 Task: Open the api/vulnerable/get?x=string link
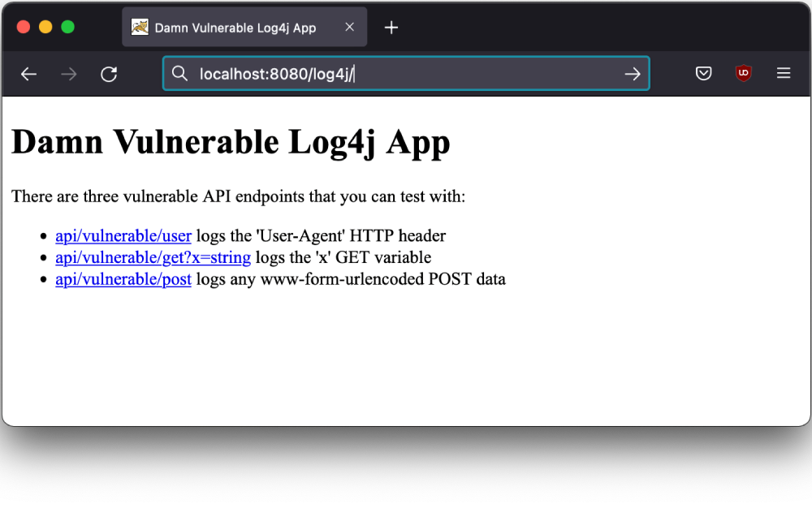pos(153,257)
